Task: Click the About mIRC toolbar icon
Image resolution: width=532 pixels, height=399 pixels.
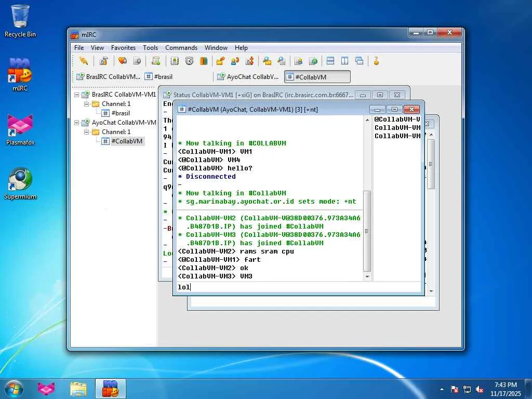Action: [376, 61]
